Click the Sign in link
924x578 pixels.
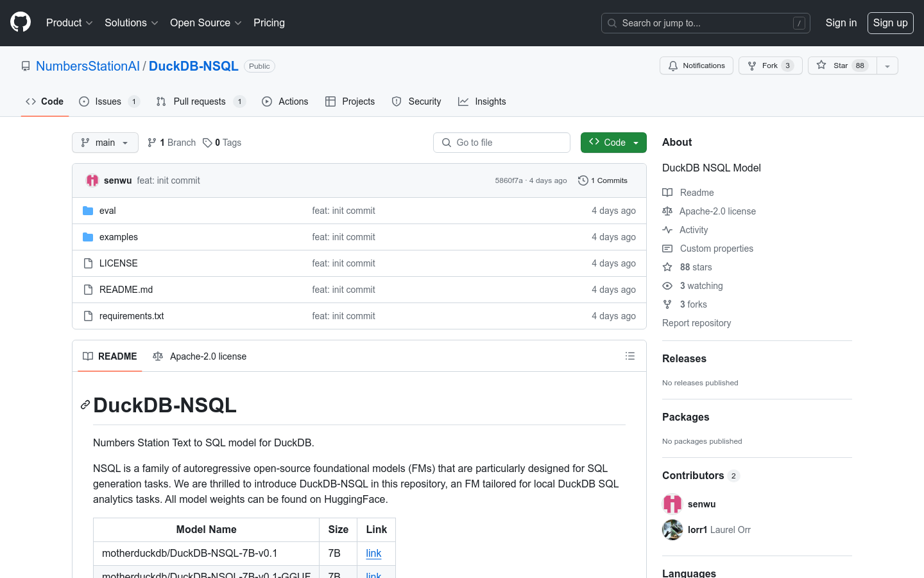point(841,22)
